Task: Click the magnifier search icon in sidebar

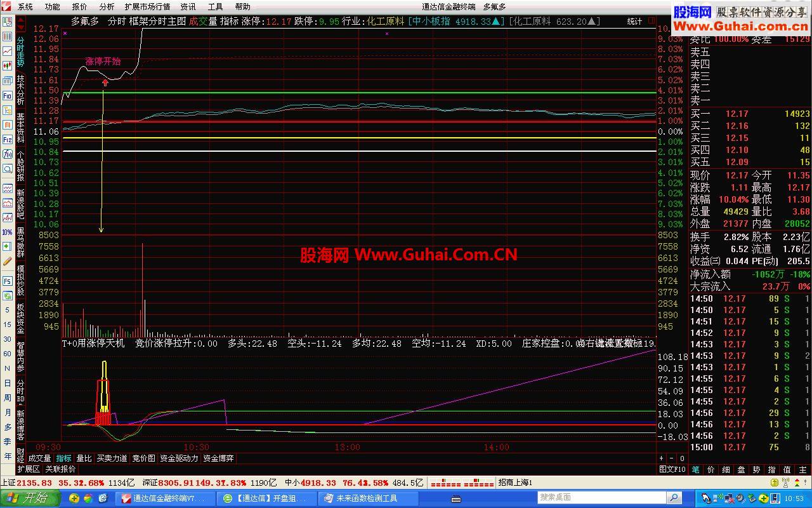Action: coord(7,169)
